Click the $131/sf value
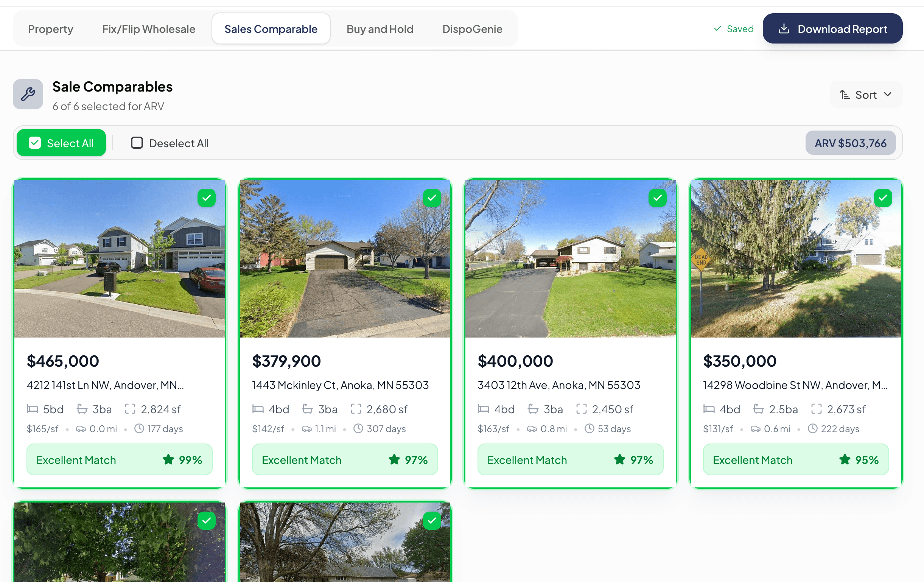 [x=718, y=429]
